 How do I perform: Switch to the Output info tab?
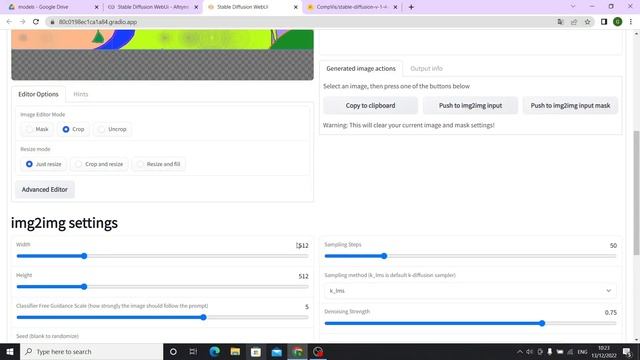[426, 69]
